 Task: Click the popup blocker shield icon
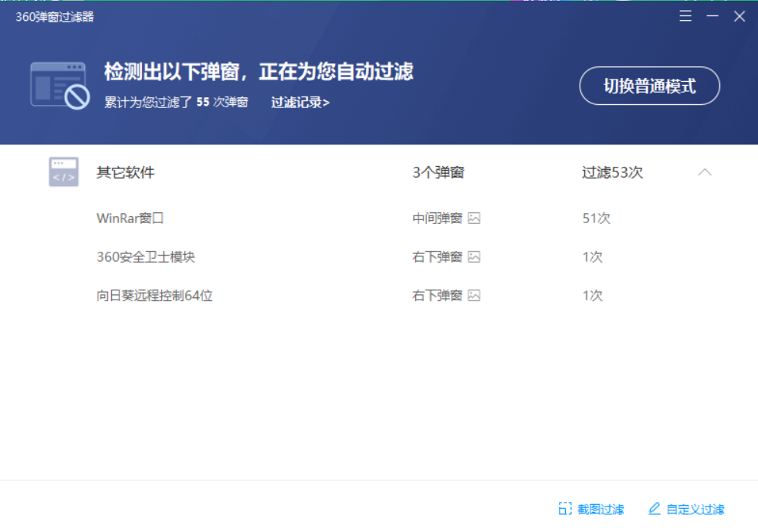[x=60, y=86]
